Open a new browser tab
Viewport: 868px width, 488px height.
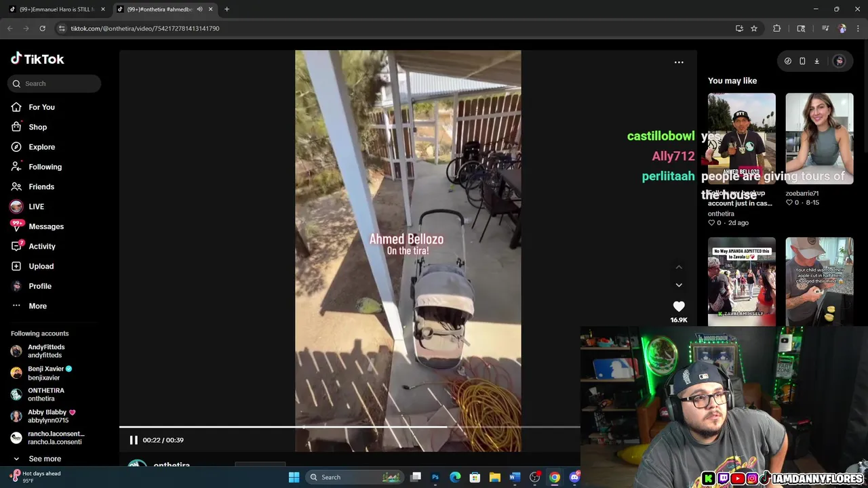click(x=226, y=9)
